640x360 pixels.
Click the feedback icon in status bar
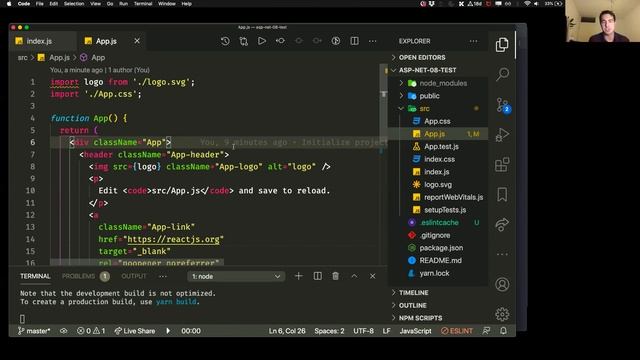click(486, 331)
